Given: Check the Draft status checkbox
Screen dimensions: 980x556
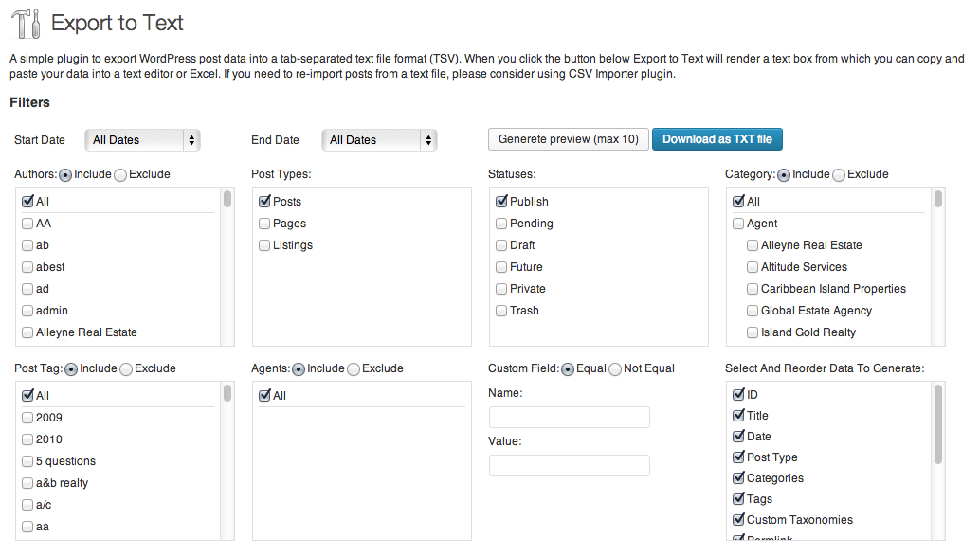Looking at the screenshot, I should (501, 245).
